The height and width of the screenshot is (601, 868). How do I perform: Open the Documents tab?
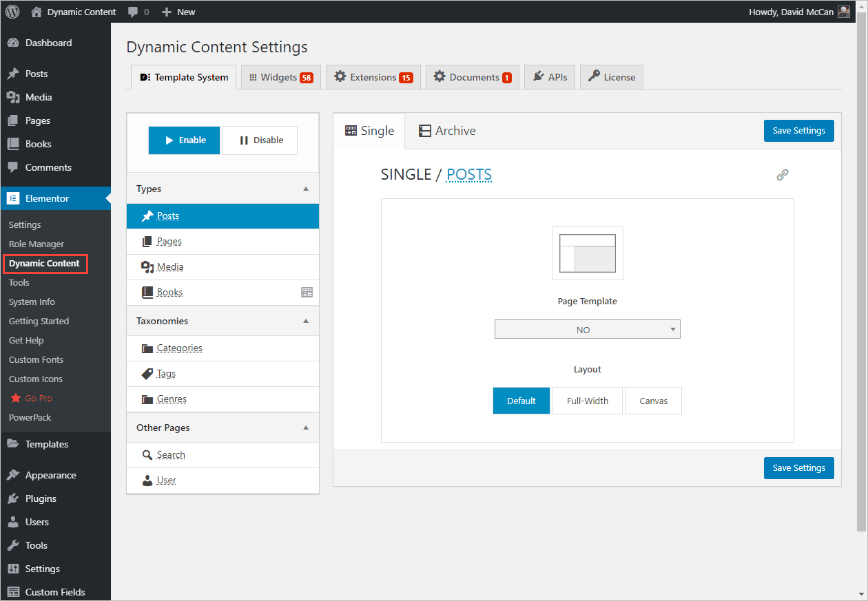(x=473, y=77)
